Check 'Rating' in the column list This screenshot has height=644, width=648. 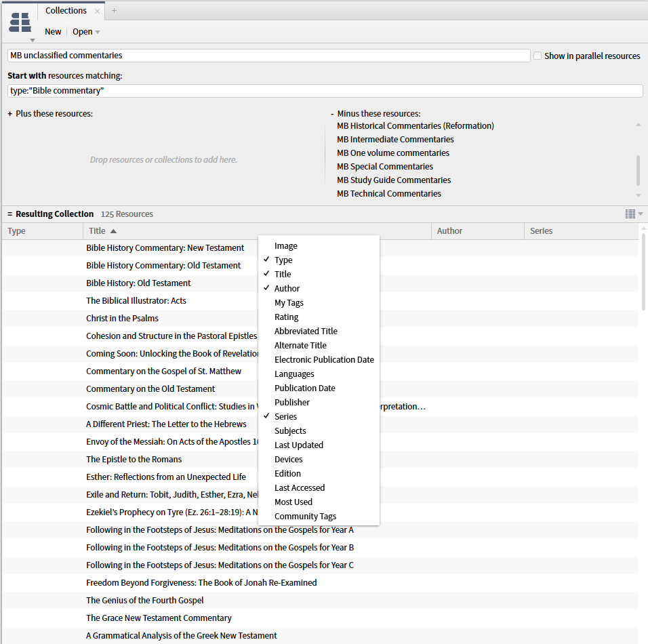point(287,317)
